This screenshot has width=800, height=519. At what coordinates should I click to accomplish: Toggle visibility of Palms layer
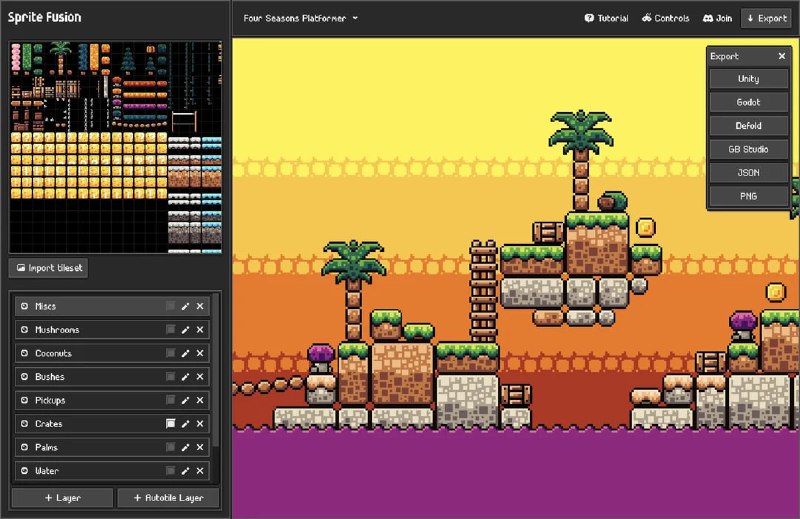24,447
